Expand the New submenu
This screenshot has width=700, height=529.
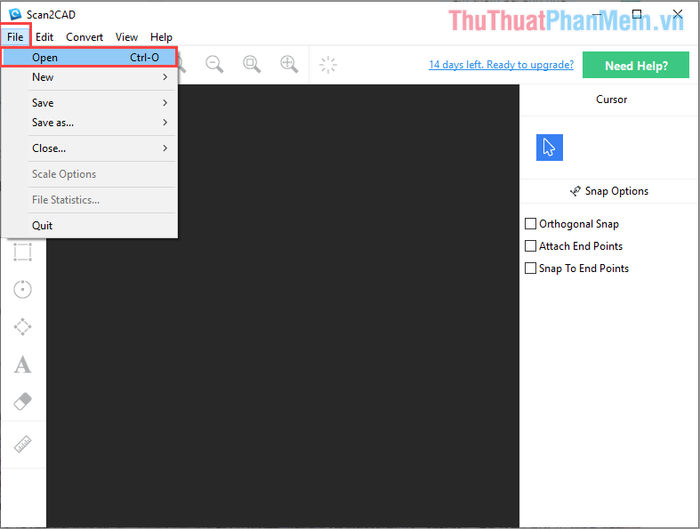pos(90,77)
